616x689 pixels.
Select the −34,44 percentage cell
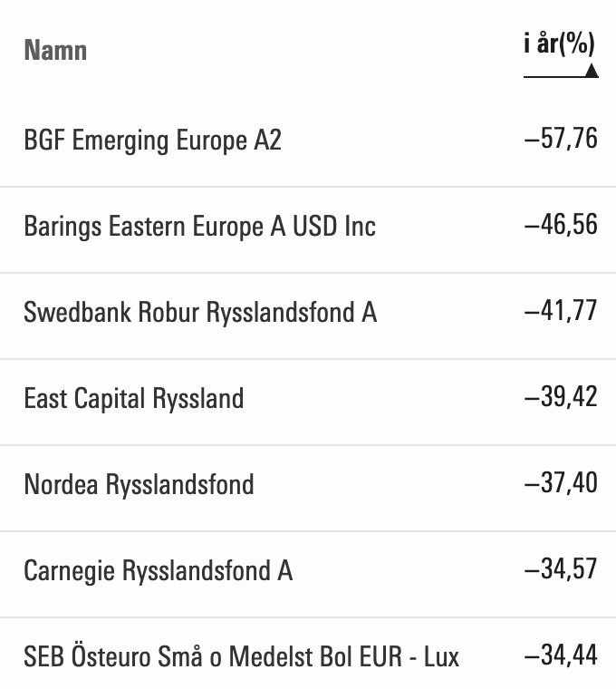tap(561, 655)
